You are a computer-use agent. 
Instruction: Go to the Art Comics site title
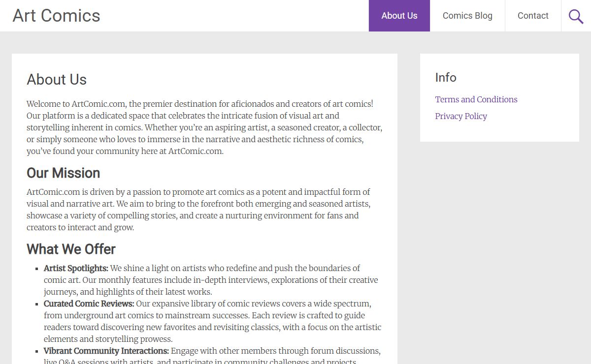[56, 16]
